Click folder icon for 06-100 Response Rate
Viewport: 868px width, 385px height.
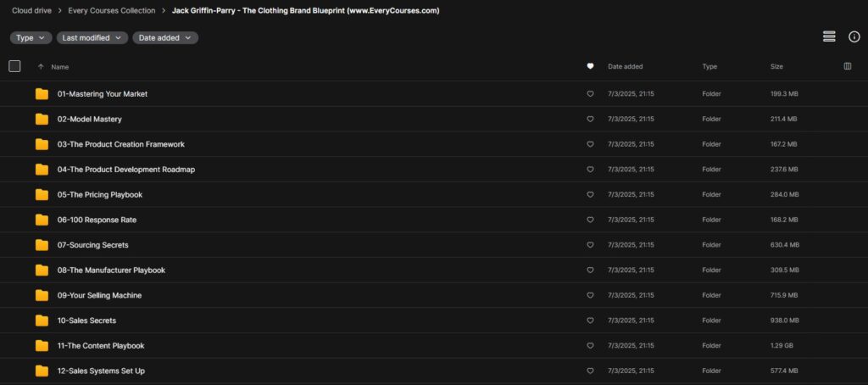(x=42, y=220)
